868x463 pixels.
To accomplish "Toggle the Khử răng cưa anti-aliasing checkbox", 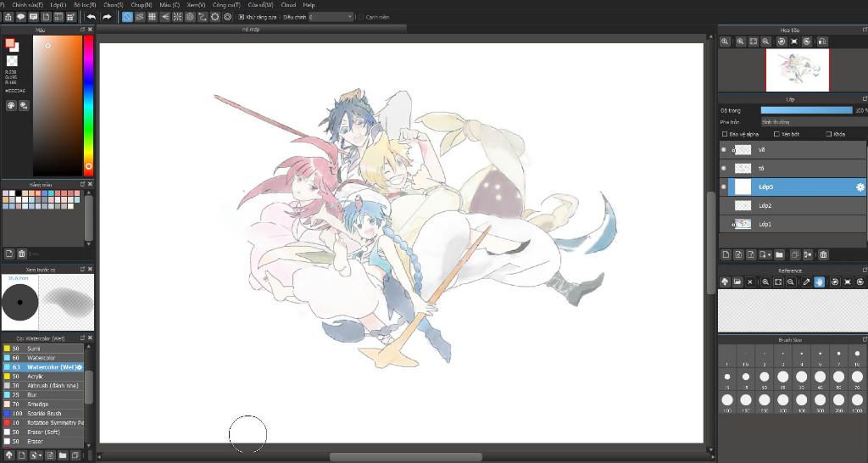I will coord(242,17).
